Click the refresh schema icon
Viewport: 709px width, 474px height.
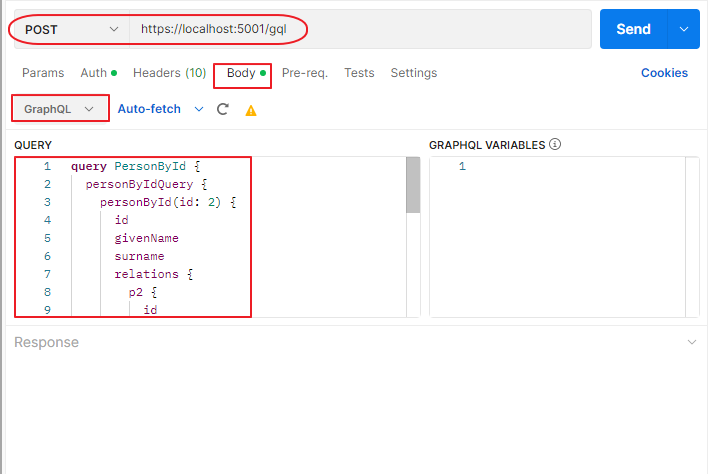222,109
